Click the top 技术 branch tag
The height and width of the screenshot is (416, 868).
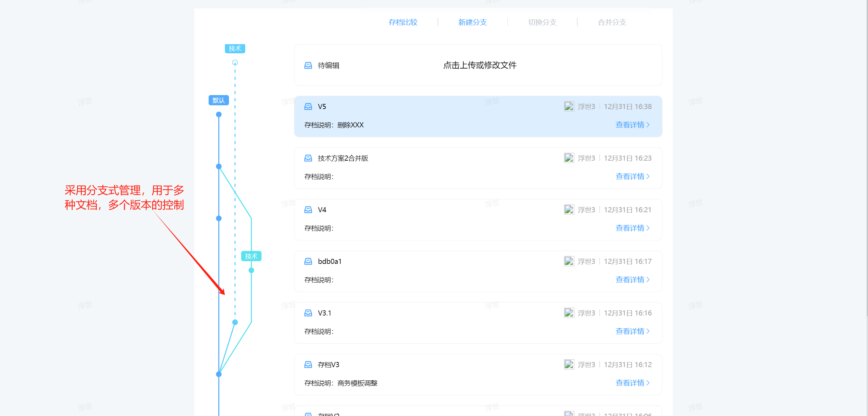click(x=235, y=49)
